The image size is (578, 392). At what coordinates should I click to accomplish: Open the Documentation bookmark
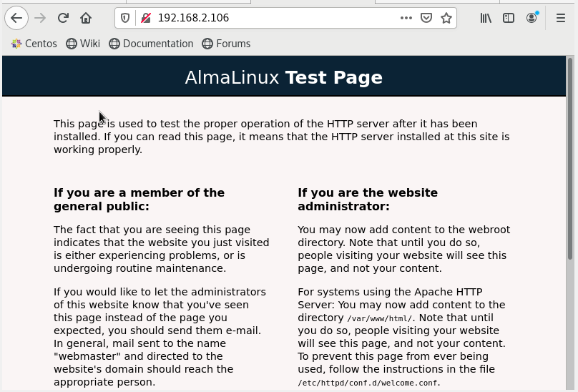(151, 44)
